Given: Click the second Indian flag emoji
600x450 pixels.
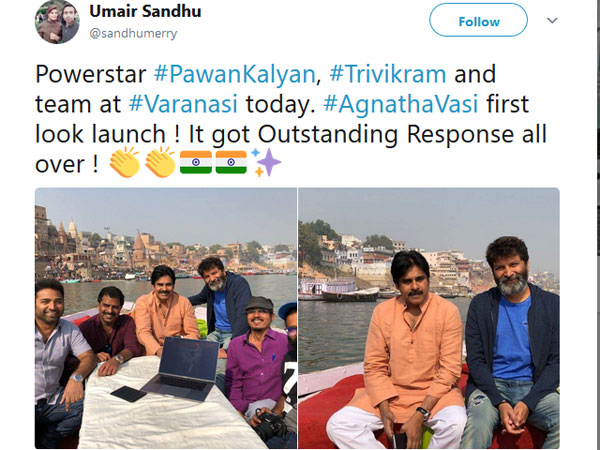Looking at the screenshot, I should [231, 162].
